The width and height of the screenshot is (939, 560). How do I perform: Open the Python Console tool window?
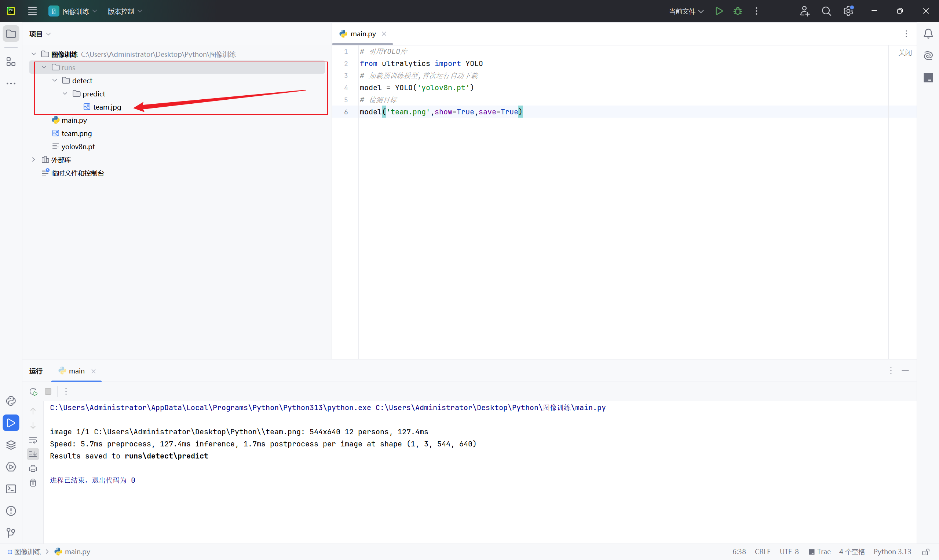click(x=11, y=401)
